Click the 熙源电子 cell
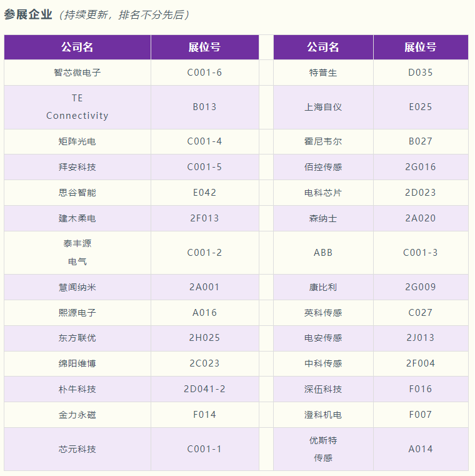475x476 pixels. pyautogui.click(x=77, y=313)
